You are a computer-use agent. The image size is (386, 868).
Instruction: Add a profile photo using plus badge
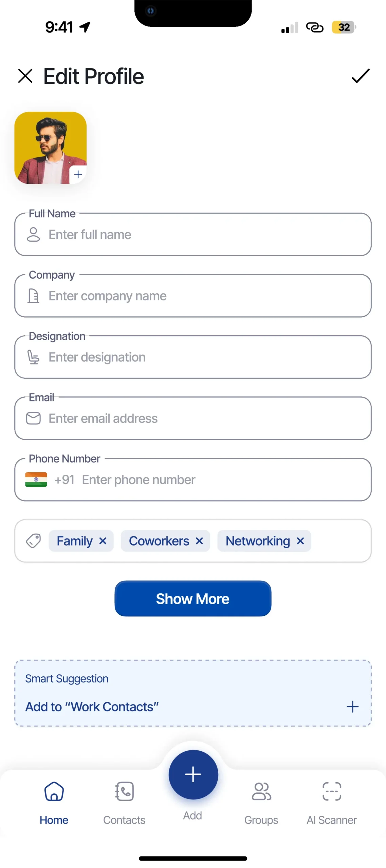coord(78,175)
